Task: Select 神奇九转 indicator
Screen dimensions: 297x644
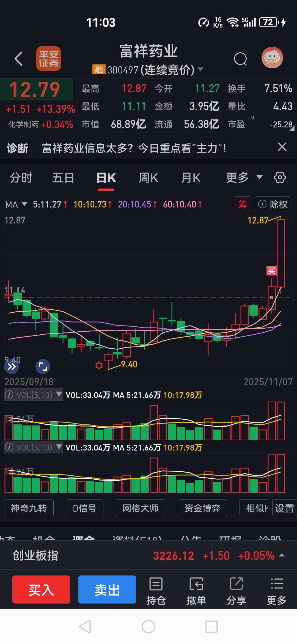Action: point(29,508)
